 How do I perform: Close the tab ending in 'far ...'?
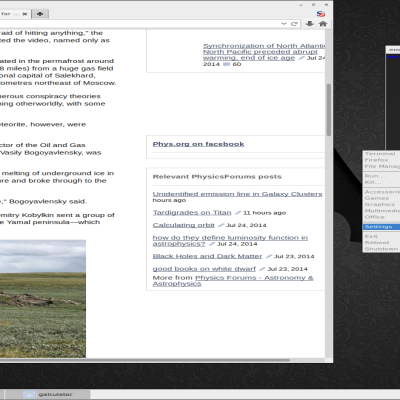click(x=25, y=14)
